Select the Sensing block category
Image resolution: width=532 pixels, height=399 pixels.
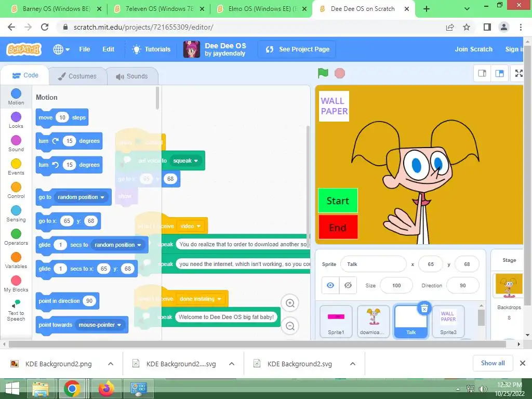tap(16, 214)
